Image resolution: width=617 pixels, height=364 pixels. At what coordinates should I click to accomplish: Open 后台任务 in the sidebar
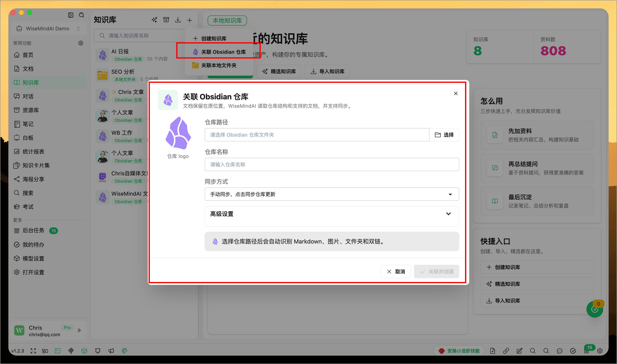49,231
